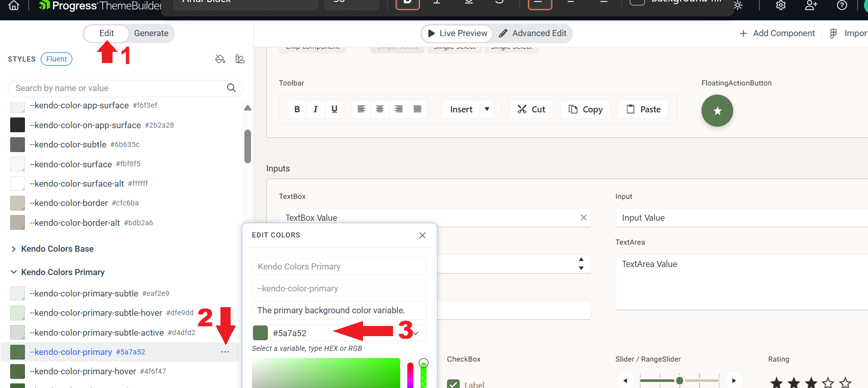The height and width of the screenshot is (388, 868).
Task: Switch to Live Preview mode
Action: 457,33
